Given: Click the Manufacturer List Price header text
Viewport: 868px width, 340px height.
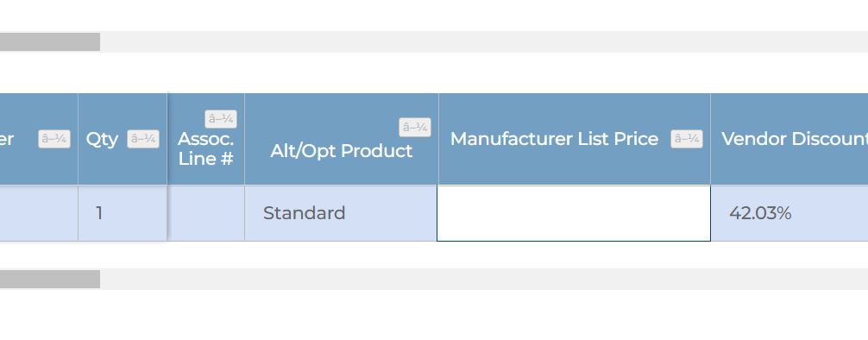Looking at the screenshot, I should tap(554, 139).
